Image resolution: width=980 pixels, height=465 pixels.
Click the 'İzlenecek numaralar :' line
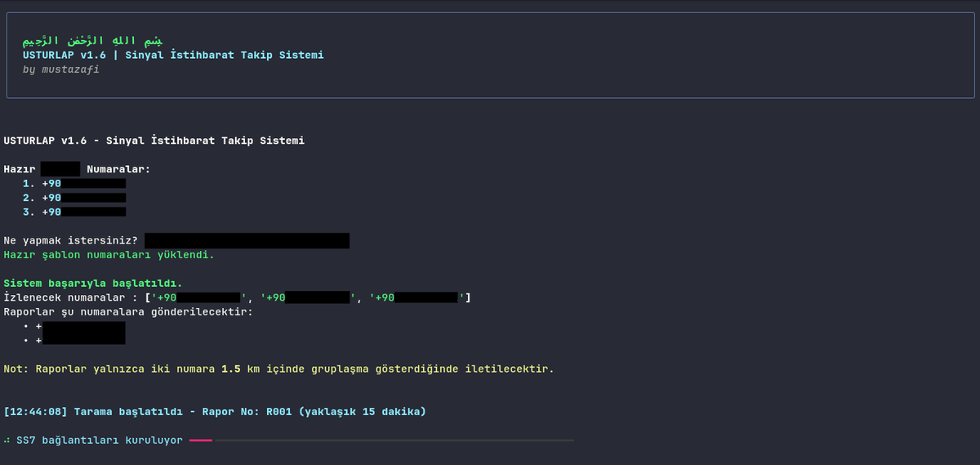click(238, 297)
